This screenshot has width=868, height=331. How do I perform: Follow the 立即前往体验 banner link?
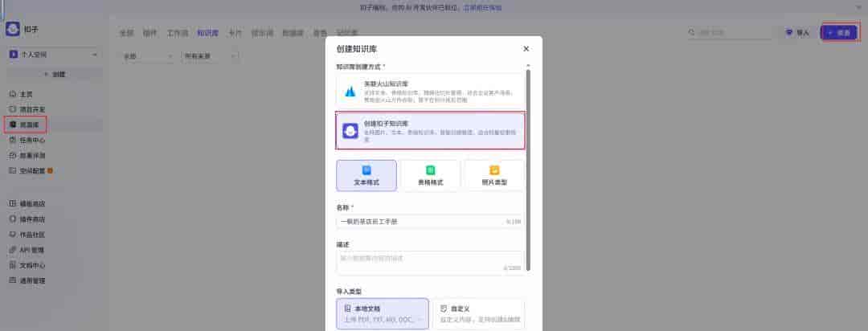click(x=482, y=8)
